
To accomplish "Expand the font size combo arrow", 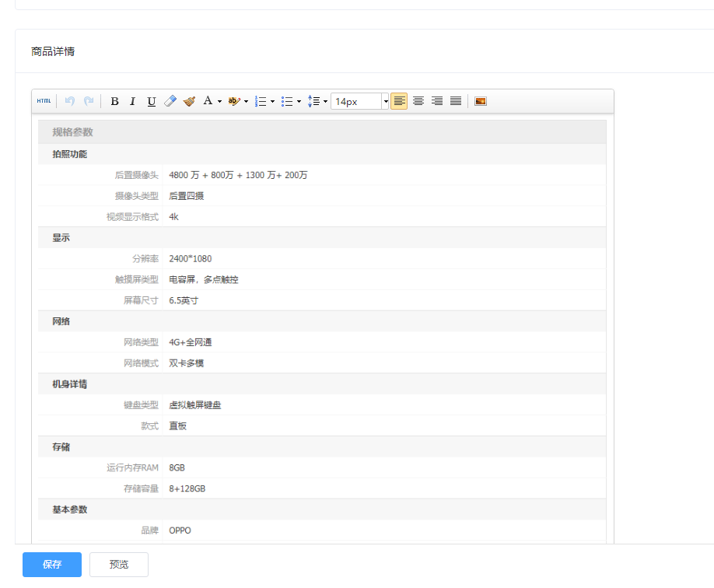I will (386, 101).
